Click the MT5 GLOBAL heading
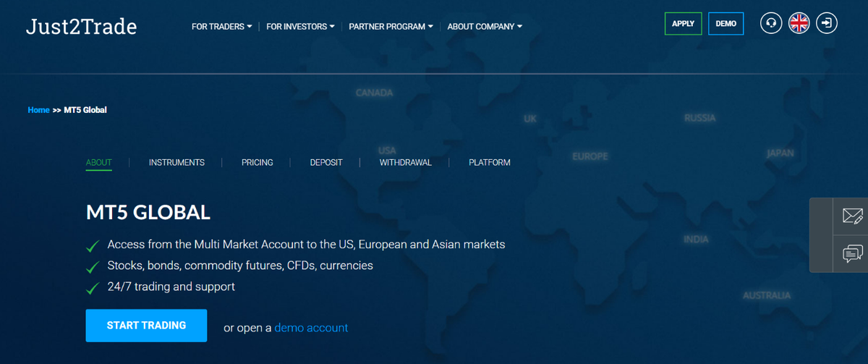Image resolution: width=868 pixels, height=364 pixels. [148, 213]
